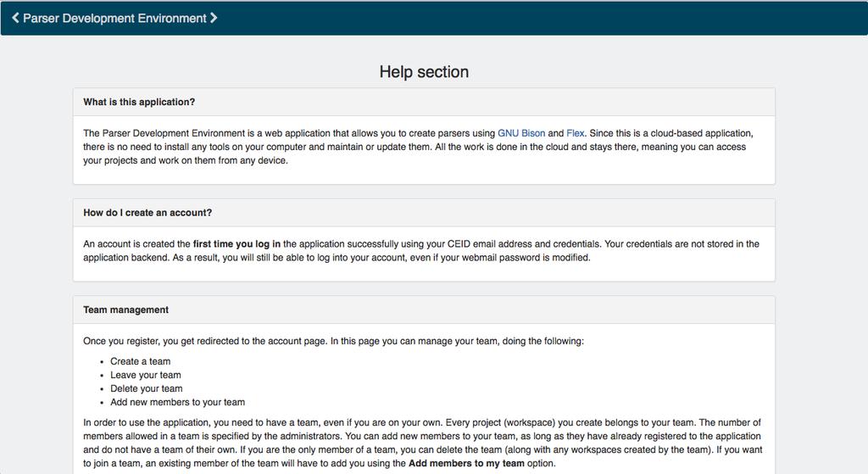Click the dark blue navigation bar background

(542, 18)
